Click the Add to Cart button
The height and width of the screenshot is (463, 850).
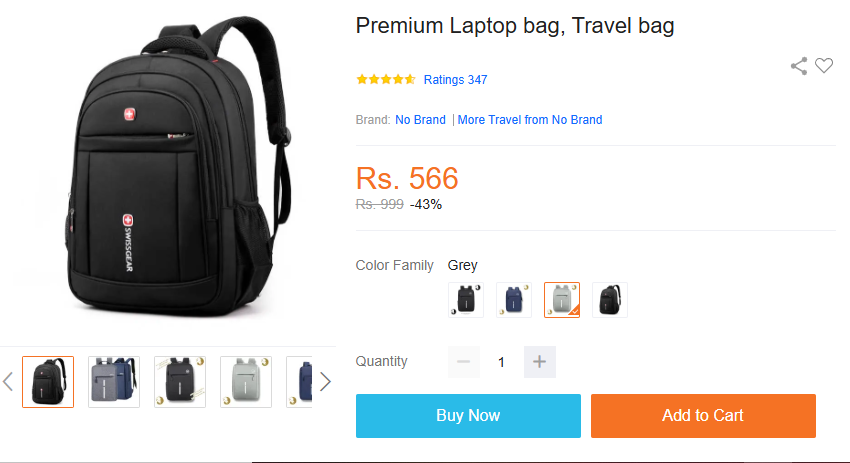point(703,416)
